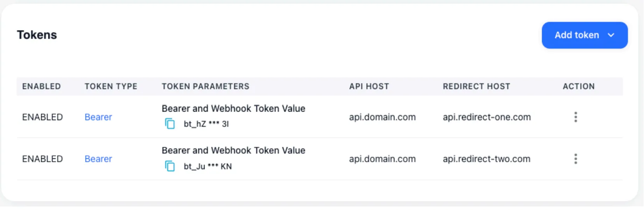Click the Add token button
Viewport: 644px width, 210px height.
(x=576, y=35)
